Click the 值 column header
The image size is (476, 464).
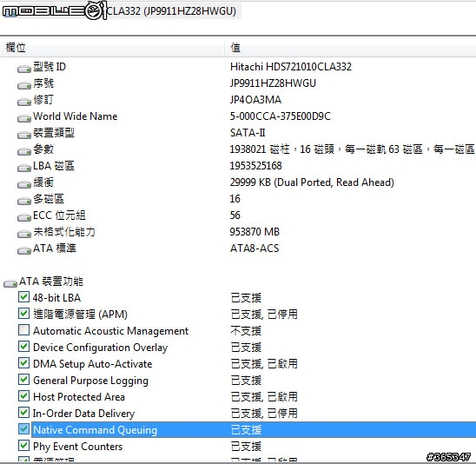[350, 48]
